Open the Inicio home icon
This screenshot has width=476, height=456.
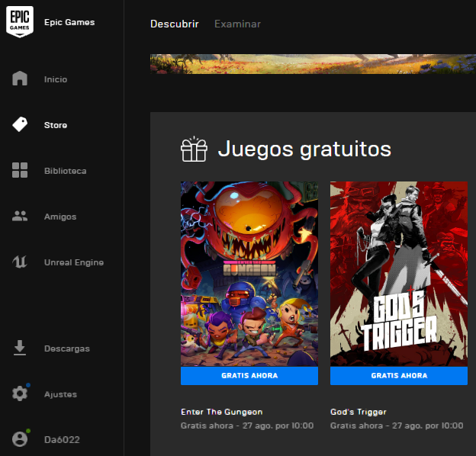tap(20, 79)
